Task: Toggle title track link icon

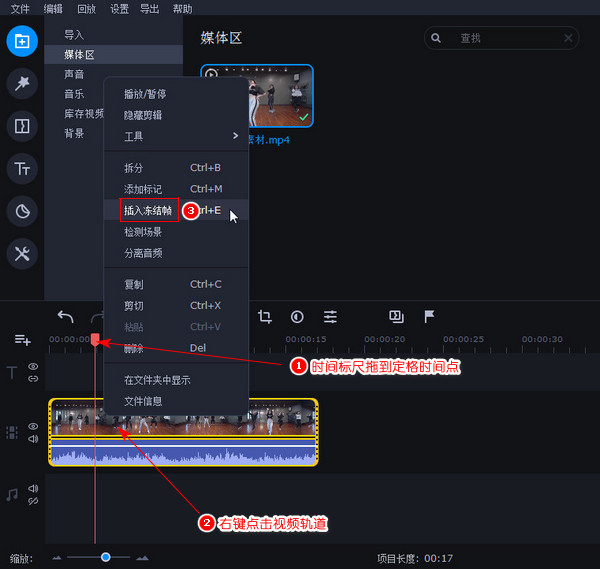Action: [33, 379]
